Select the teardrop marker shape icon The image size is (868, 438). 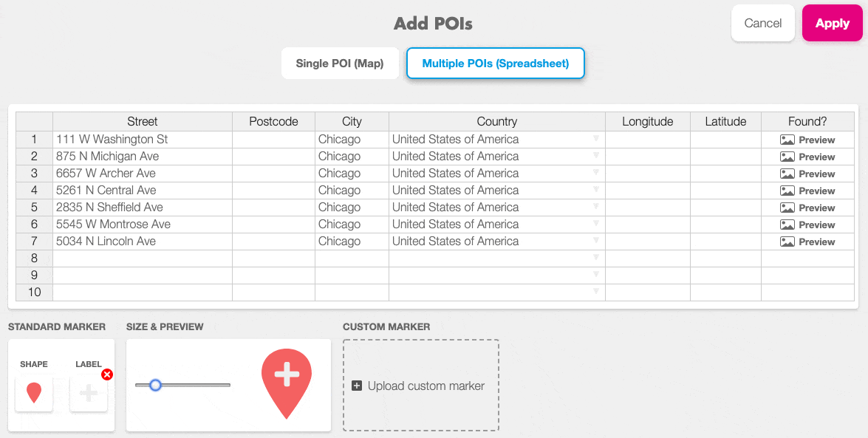pyautogui.click(x=34, y=392)
